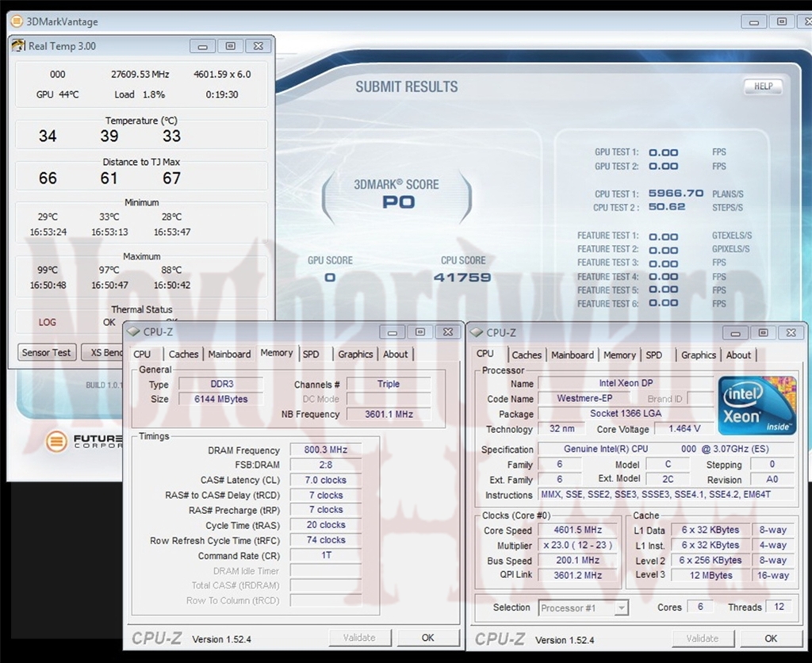Close the CPU-Z processor window
The width and height of the screenshot is (812, 663).
(791, 333)
